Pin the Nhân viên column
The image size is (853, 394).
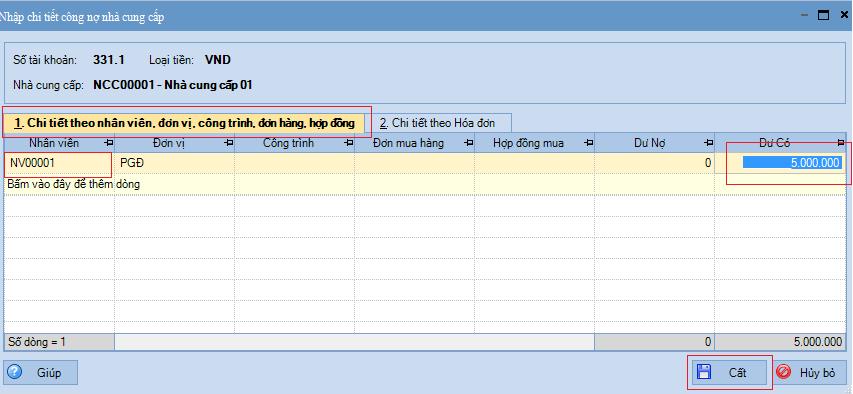[108, 143]
